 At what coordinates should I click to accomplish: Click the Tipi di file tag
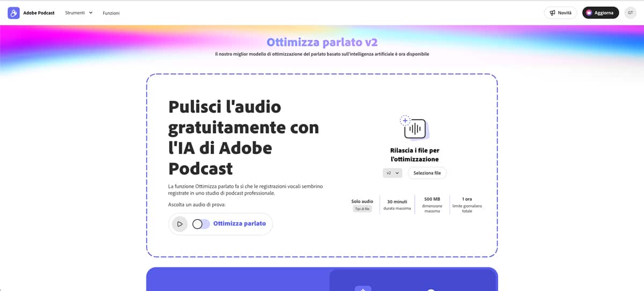click(x=362, y=209)
